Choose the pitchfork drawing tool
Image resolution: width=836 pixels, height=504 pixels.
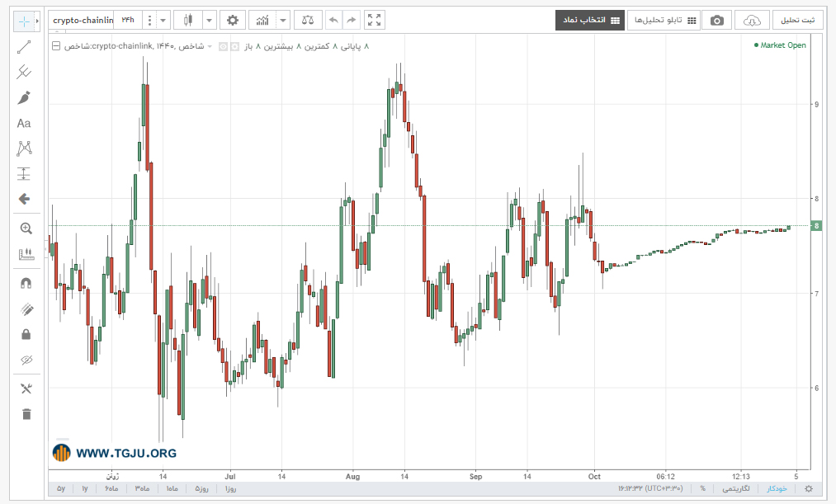coord(24,72)
